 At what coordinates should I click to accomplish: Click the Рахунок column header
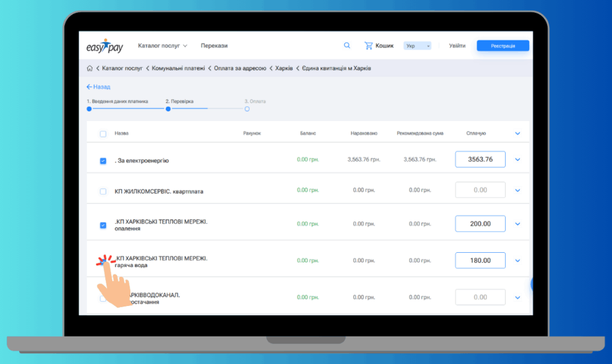pos(252,133)
